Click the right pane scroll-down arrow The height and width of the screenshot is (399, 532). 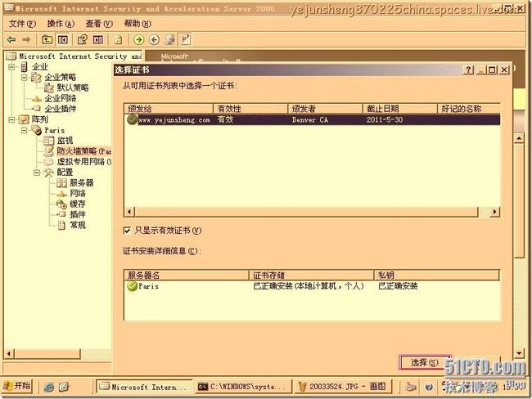pos(519,353)
